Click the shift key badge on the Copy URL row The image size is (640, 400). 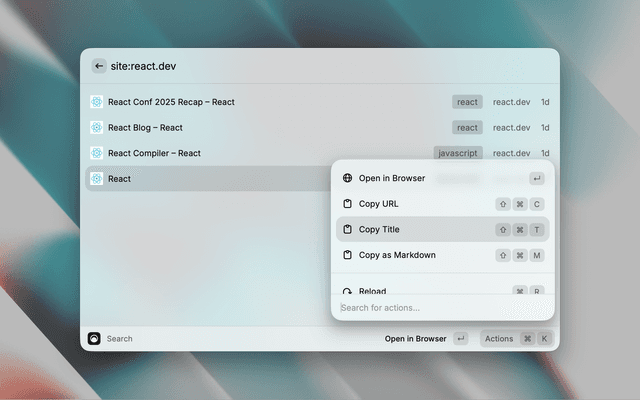[x=503, y=204]
